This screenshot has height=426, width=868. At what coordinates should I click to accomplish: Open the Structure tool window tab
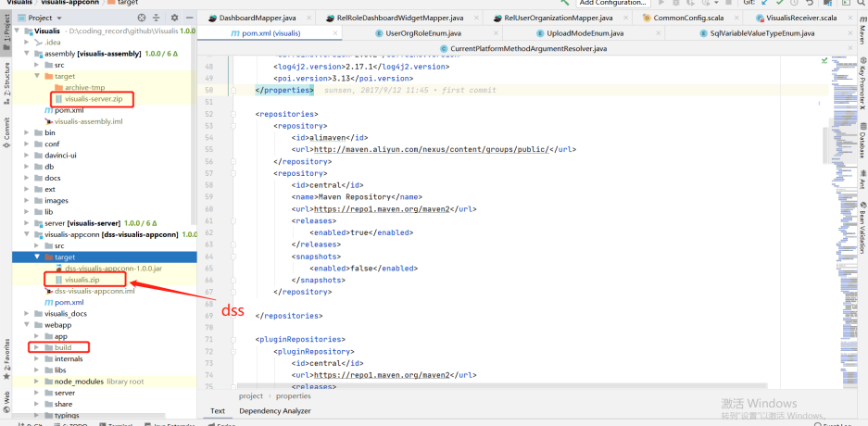coord(6,80)
